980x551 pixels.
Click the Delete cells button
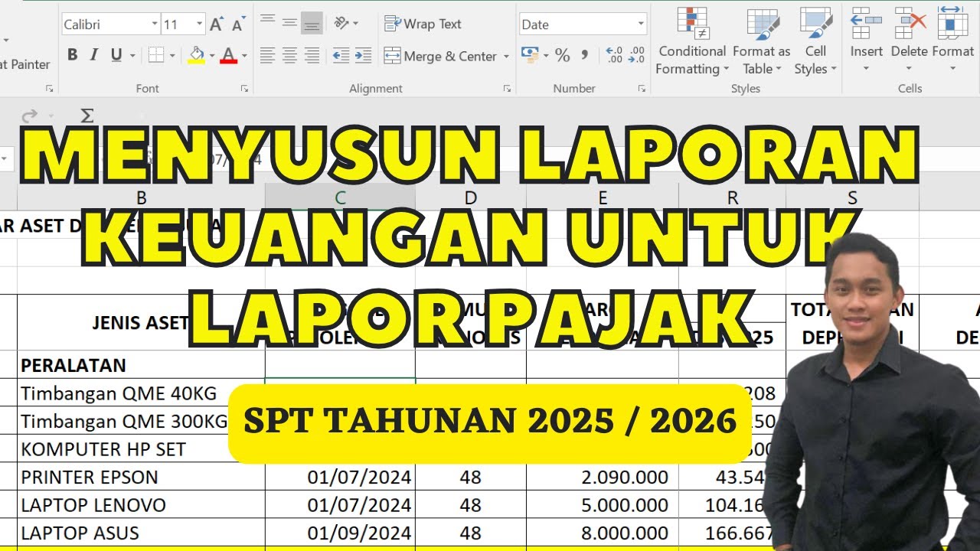[x=910, y=41]
